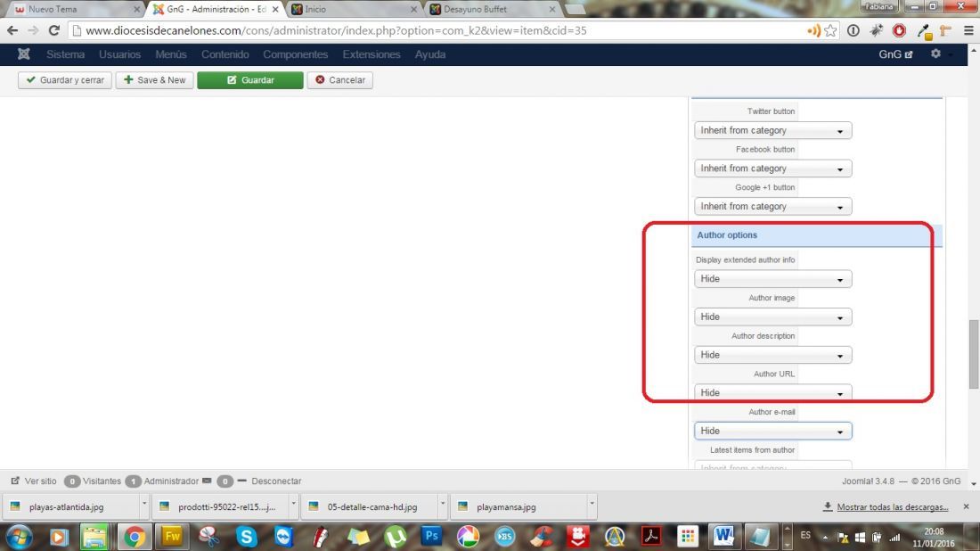Open the Ayuda menu
Screen dimensions: 980x551
tap(430, 54)
